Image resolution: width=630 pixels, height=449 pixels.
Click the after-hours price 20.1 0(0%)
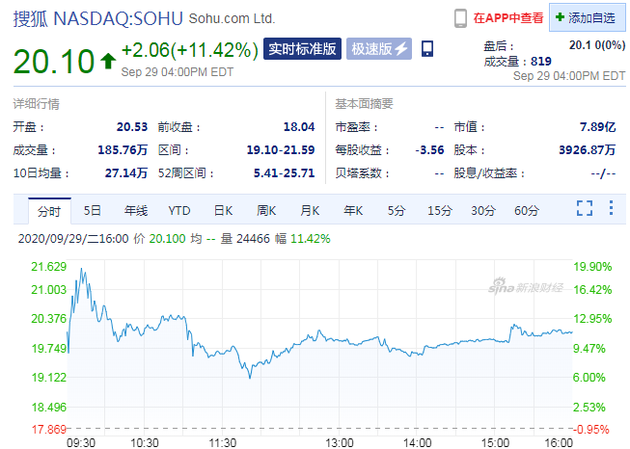point(597,45)
